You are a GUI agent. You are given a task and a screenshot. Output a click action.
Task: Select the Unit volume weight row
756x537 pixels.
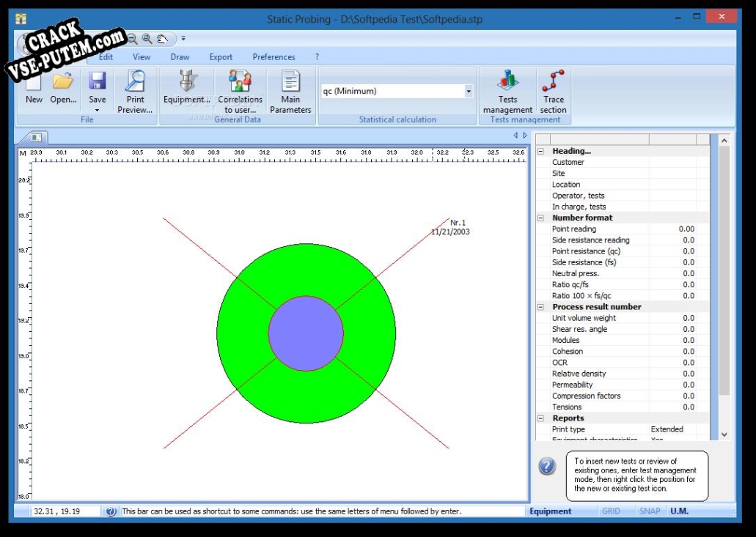pyautogui.click(x=623, y=318)
